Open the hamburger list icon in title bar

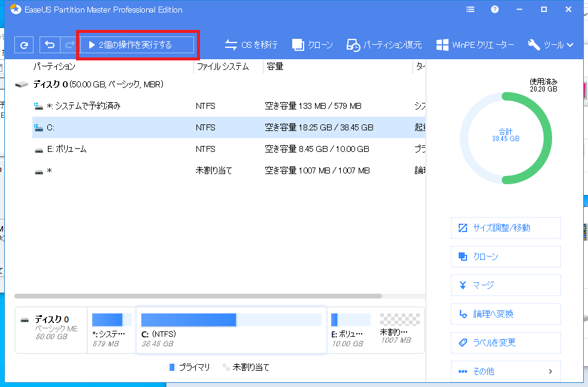coord(470,9)
